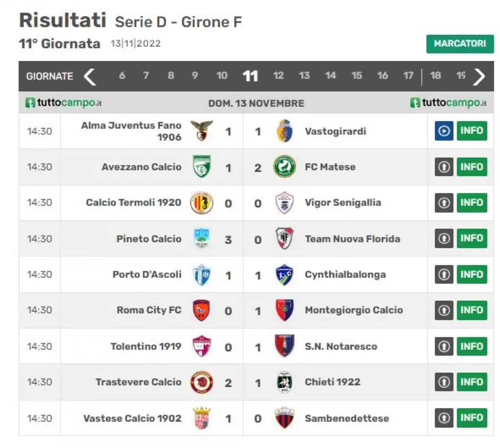Screen dimensions: 500x448
Task: Click the Pineto Calcio team logo
Action: point(202,238)
